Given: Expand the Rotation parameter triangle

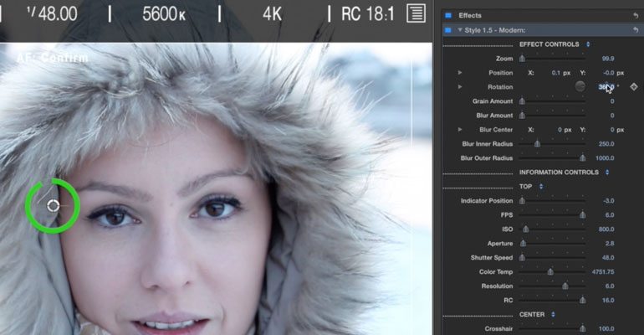Looking at the screenshot, I should 460,87.
